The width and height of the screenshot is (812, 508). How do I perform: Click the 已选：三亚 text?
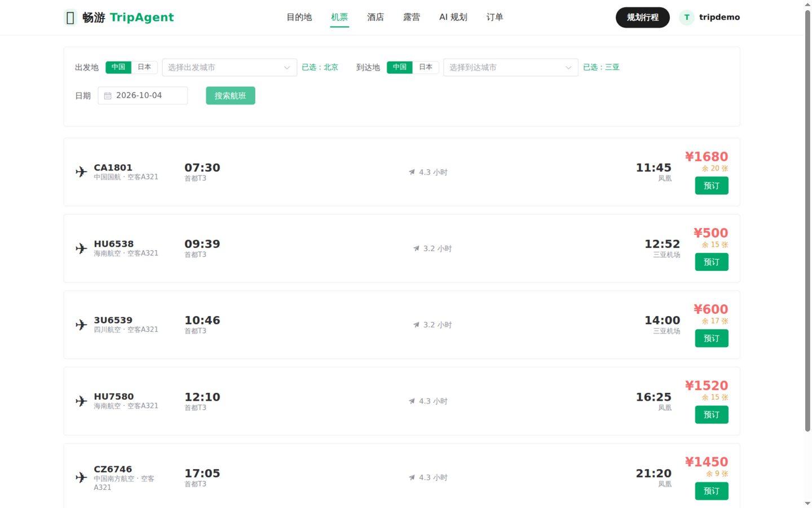[x=602, y=67]
